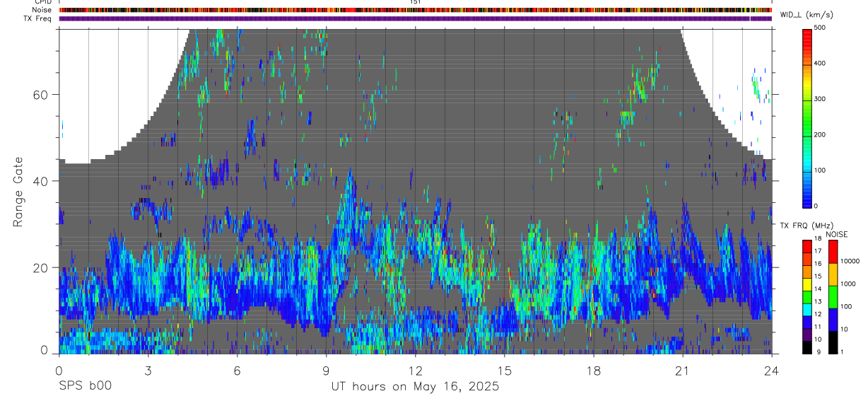Click the 15 tick on the TX FRQ legend

point(819,276)
